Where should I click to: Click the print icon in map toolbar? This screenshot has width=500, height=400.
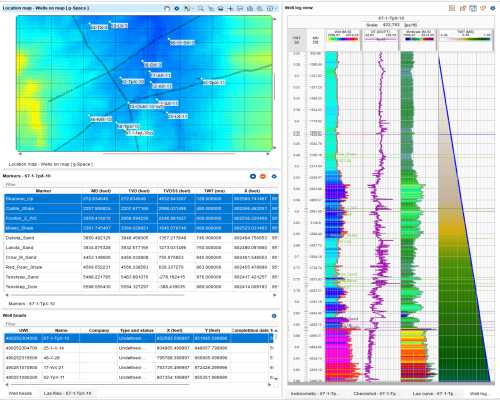click(220, 8)
